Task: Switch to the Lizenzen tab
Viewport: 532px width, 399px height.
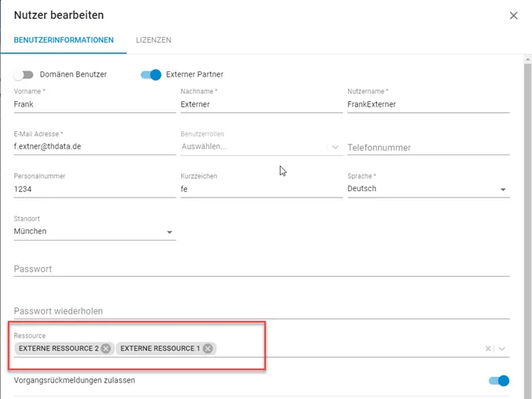Action: click(x=154, y=40)
